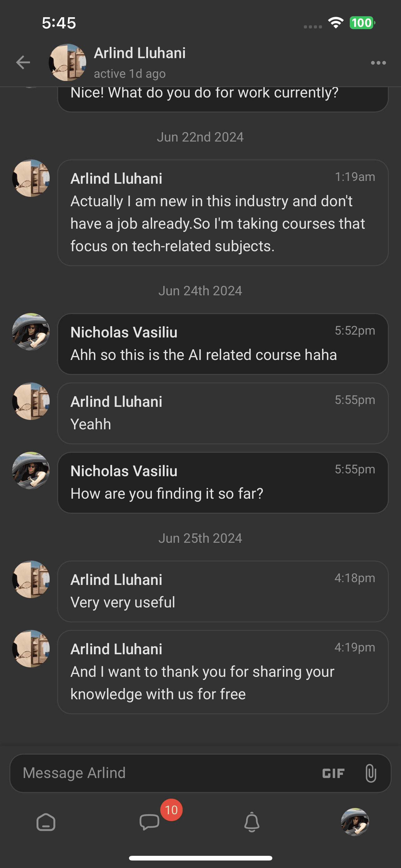Focus the Message Arlind input field
Screen dimensions: 401x868
pyautogui.click(x=161, y=773)
